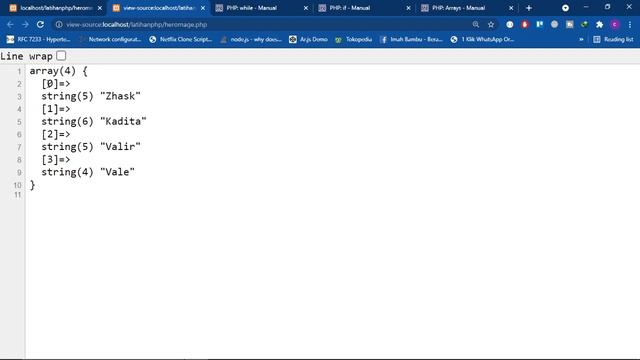Open the Netflix Clone Script bookmark
The width and height of the screenshot is (640, 360).
(181, 39)
